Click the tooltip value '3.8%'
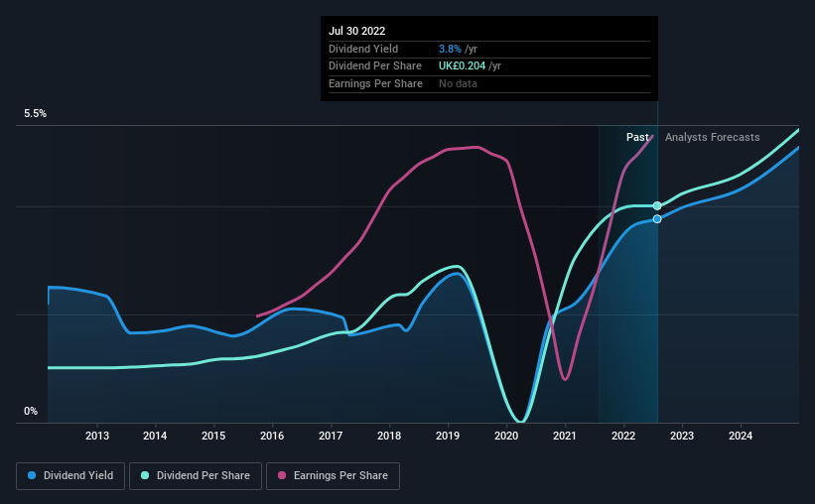The image size is (815, 504). (x=450, y=49)
